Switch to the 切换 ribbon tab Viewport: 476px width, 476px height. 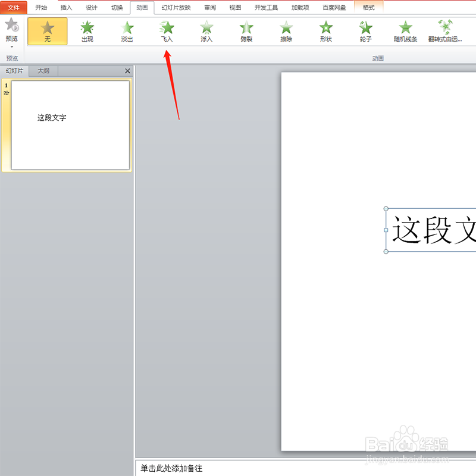(x=117, y=8)
